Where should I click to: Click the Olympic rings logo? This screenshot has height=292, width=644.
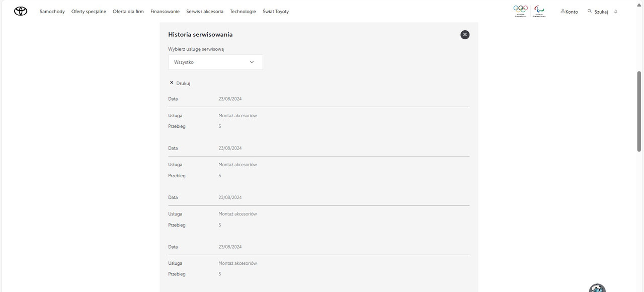click(x=521, y=11)
